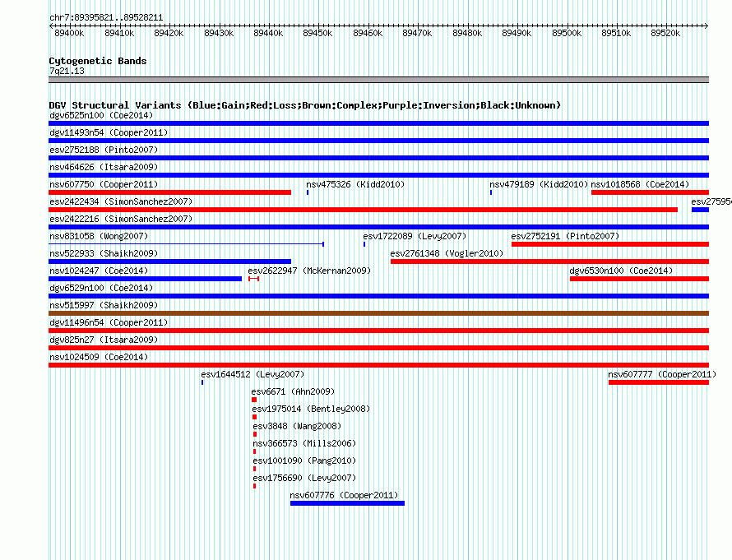Select the dgv11493n54 (Cooper2011) label

(x=109, y=132)
